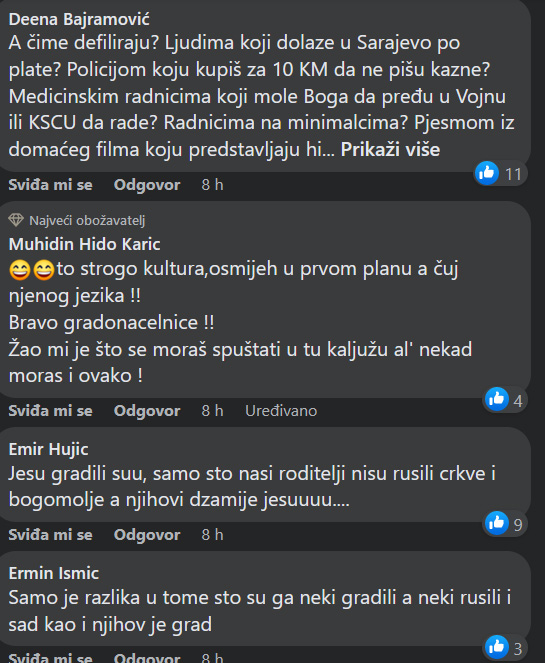Open Muhidin Hido Karic's profile name

click(85, 244)
